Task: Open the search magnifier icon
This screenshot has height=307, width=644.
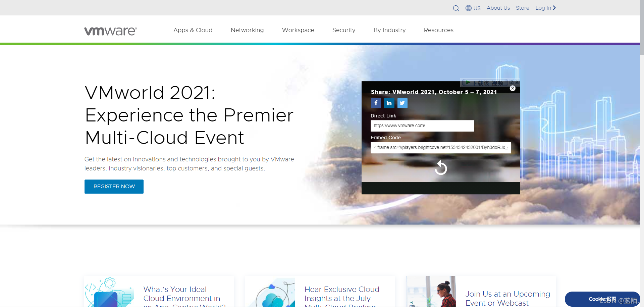Action: [x=456, y=8]
